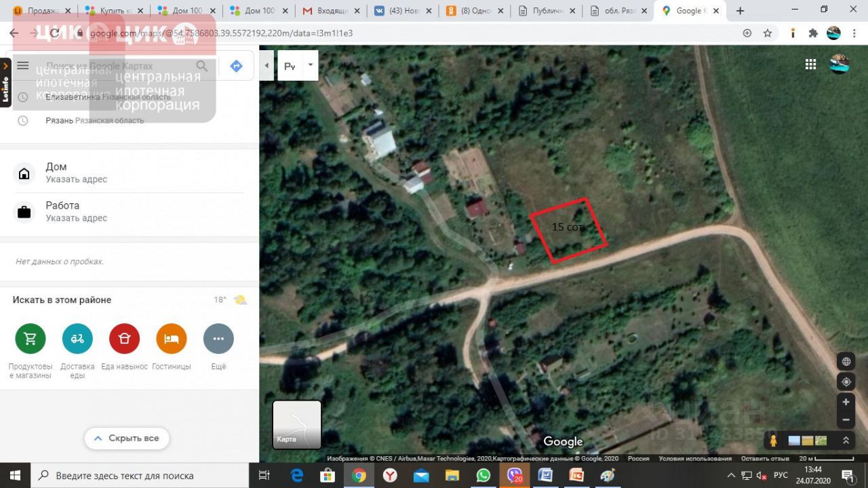Expand imagery panel chevrons
Screen dimensions: 868x488
(846, 441)
